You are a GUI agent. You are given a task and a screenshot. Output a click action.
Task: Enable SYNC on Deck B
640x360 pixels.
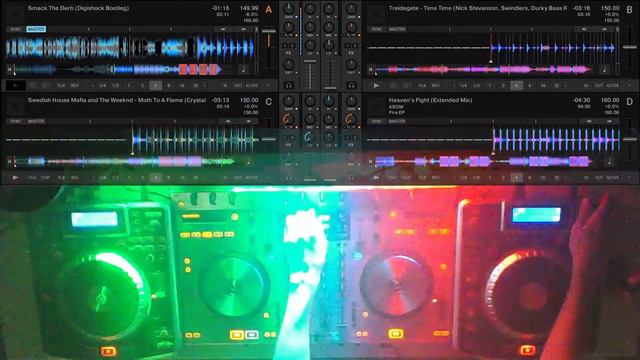pos(377,29)
